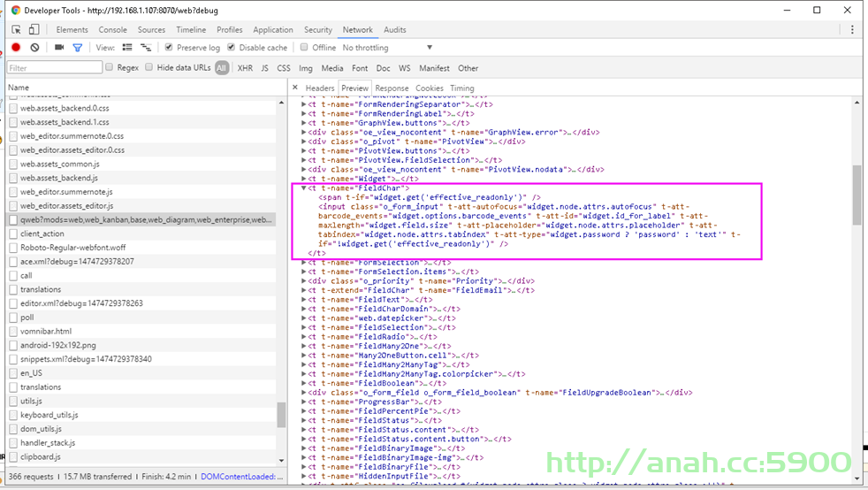Switch to large request rows view
868x490 pixels.
click(127, 48)
